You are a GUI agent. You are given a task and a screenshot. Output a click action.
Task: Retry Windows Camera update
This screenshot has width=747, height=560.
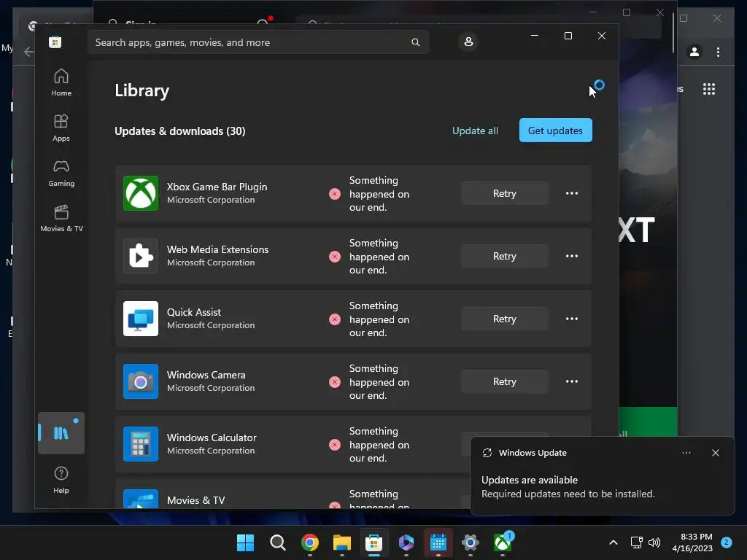pos(505,381)
